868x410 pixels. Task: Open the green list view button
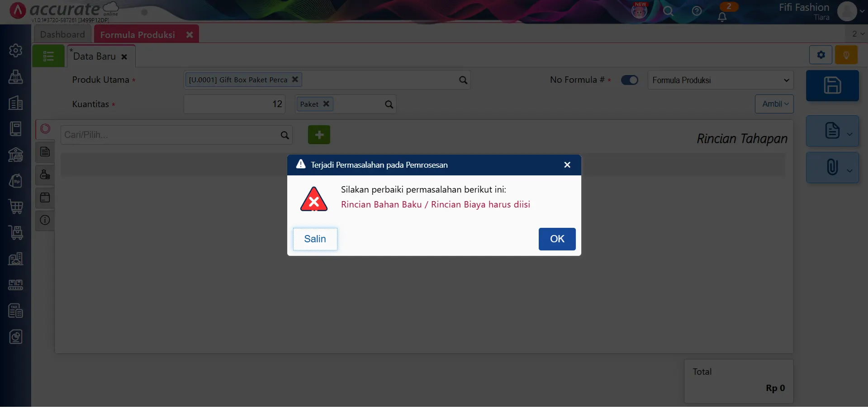48,56
